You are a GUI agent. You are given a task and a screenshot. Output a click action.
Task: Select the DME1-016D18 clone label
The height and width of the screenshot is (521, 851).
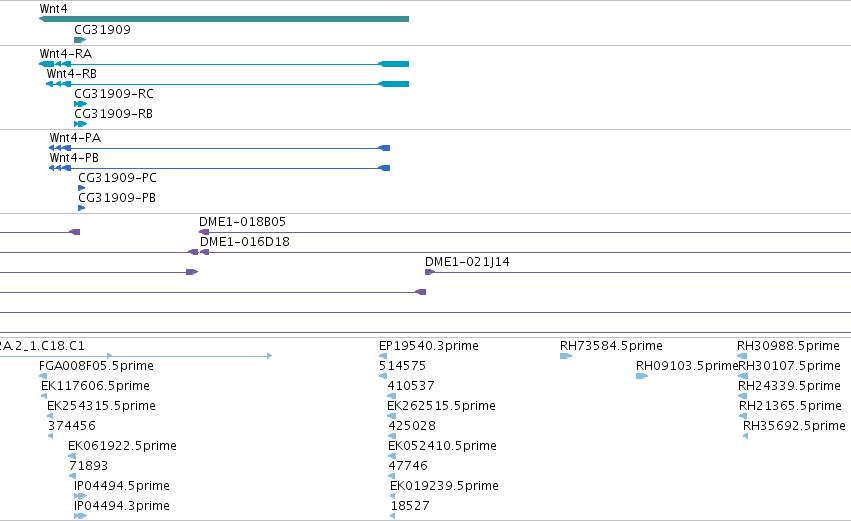245,242
